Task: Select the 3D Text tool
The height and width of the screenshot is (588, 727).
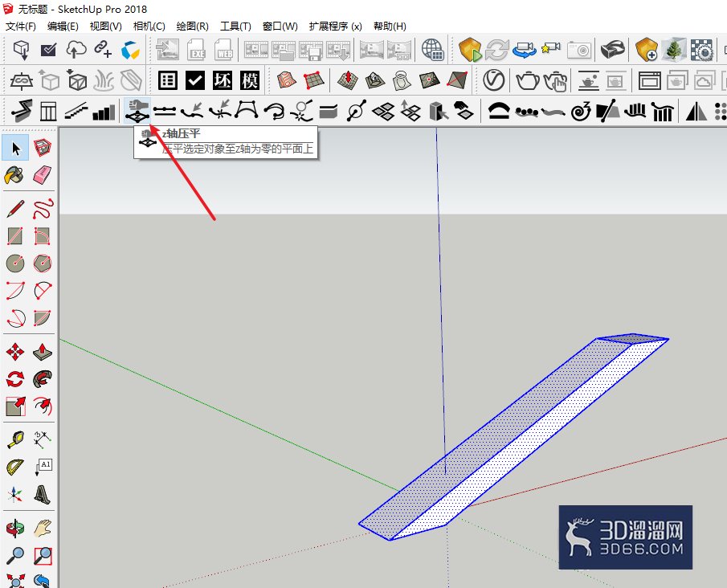Action: pyautogui.click(x=43, y=494)
